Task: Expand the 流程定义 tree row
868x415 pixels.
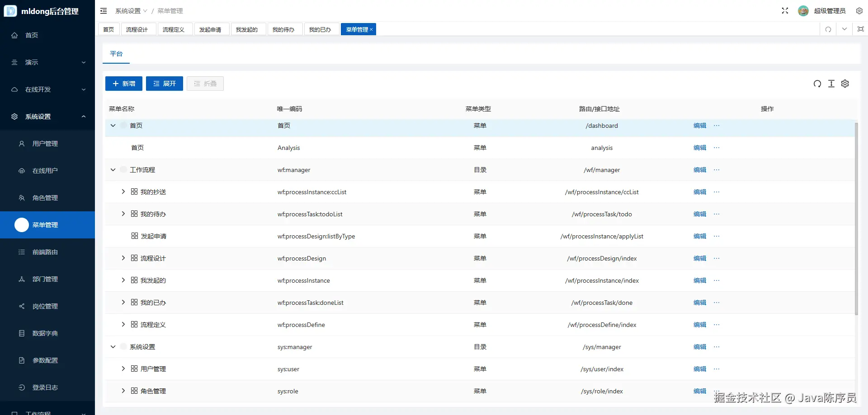Action: [123, 324]
